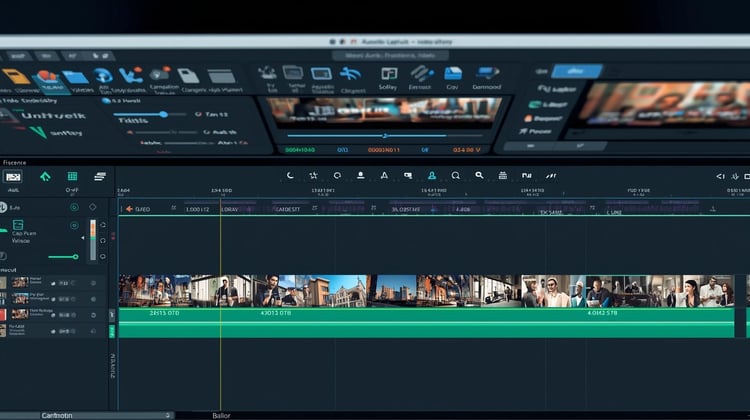
Task: Select the triangle text tool icon
Action: [x=384, y=176]
